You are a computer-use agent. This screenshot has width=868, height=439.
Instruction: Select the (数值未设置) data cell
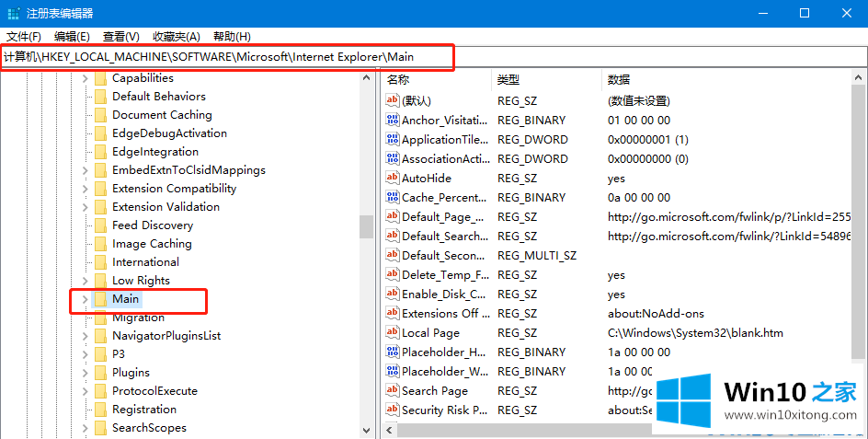tap(639, 101)
